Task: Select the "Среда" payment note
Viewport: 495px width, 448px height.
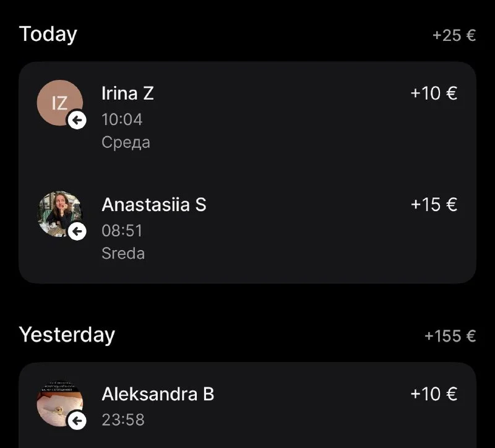Action: point(126,142)
